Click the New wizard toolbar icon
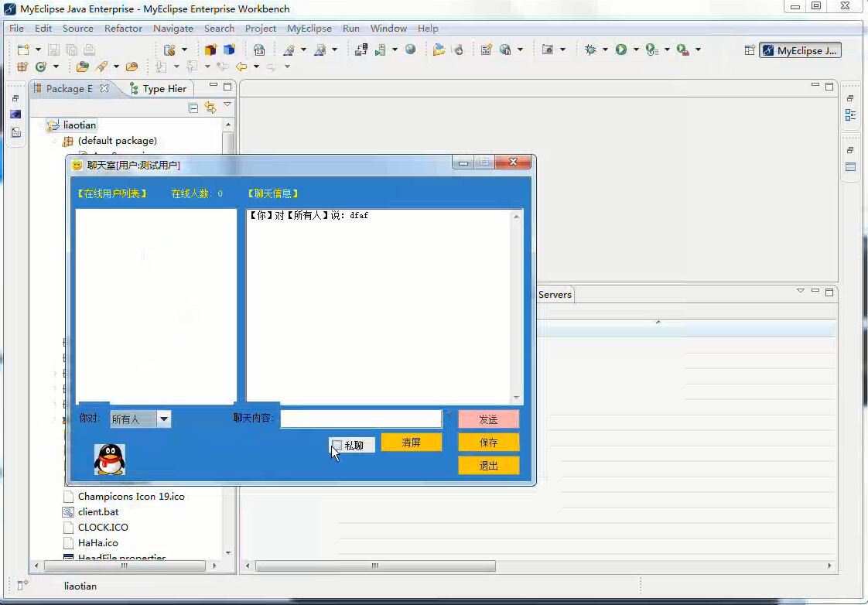 pyautogui.click(x=22, y=50)
